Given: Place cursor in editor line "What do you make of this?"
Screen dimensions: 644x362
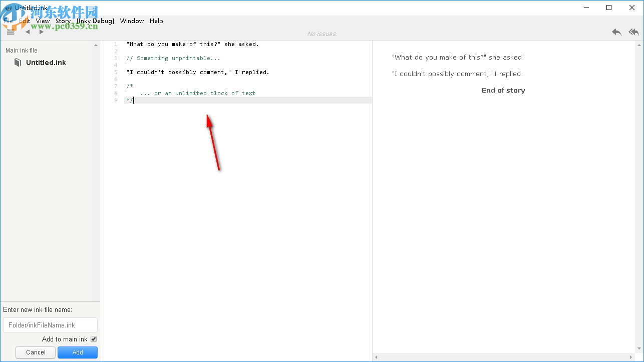Looking at the screenshot, I should [x=193, y=44].
